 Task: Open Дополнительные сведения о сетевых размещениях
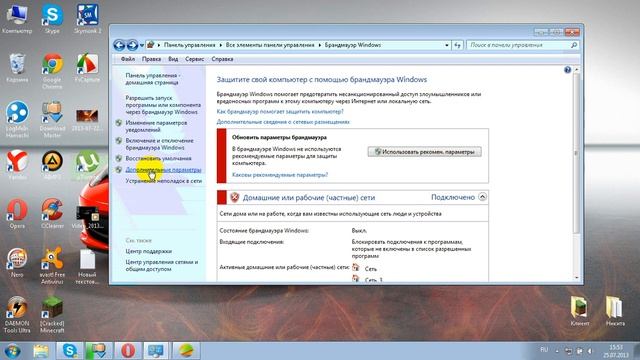coord(283,122)
